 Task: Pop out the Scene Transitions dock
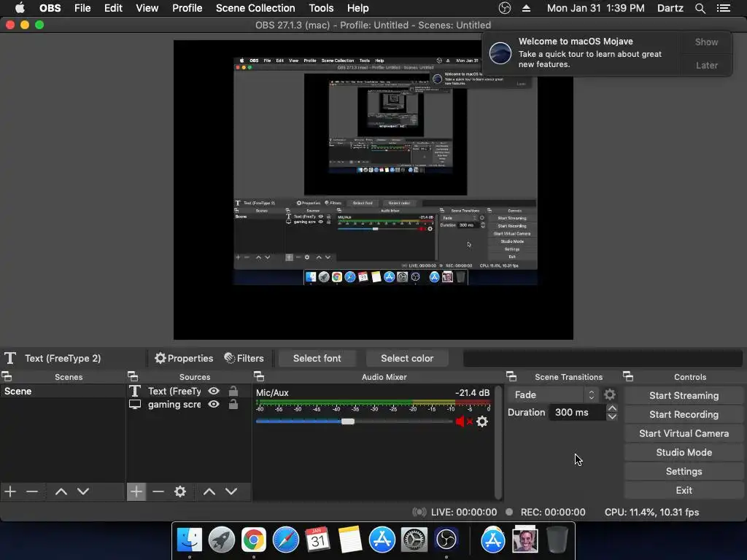511,377
